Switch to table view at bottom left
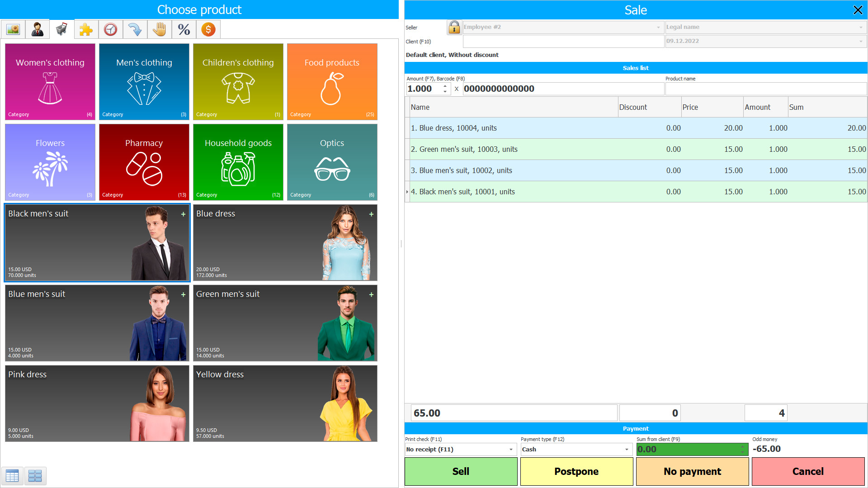The width and height of the screenshot is (868, 488). pos(12,476)
